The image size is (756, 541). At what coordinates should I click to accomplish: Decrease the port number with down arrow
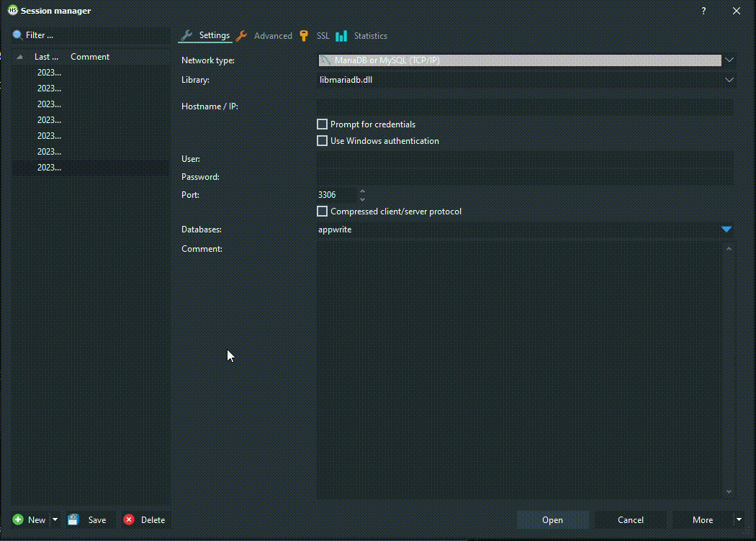click(363, 199)
